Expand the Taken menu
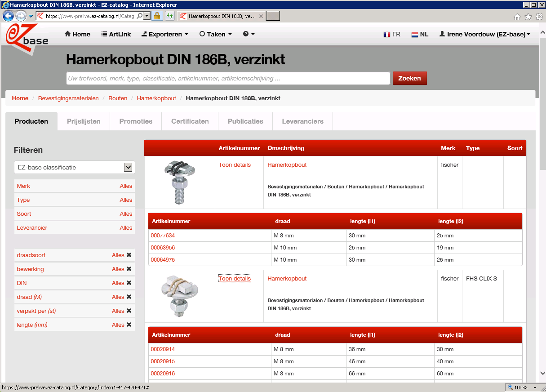546x392 pixels. click(x=216, y=34)
